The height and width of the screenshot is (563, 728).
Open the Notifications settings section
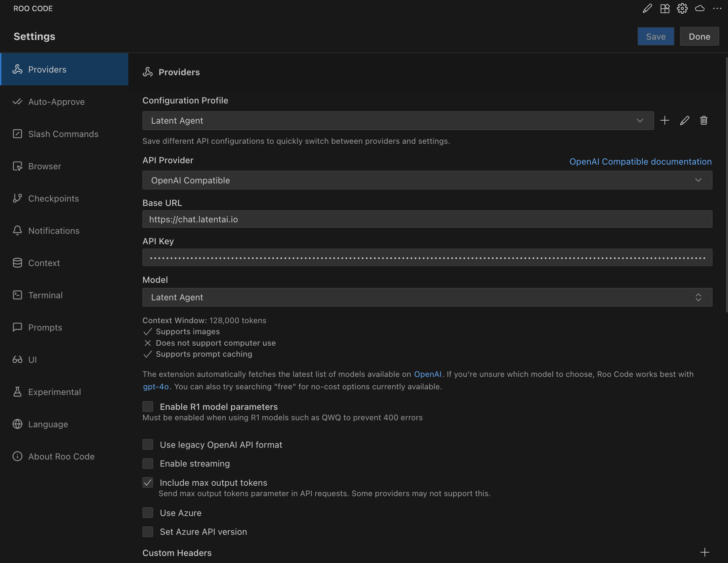coord(53,230)
